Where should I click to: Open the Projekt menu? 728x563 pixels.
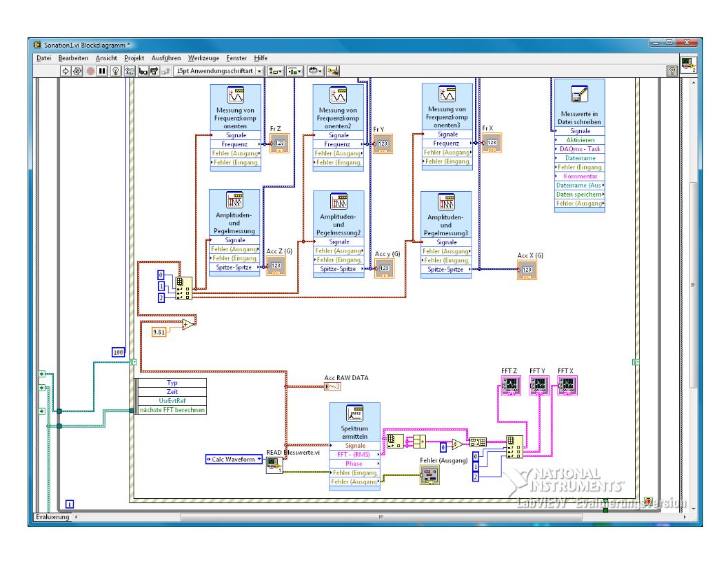point(134,58)
